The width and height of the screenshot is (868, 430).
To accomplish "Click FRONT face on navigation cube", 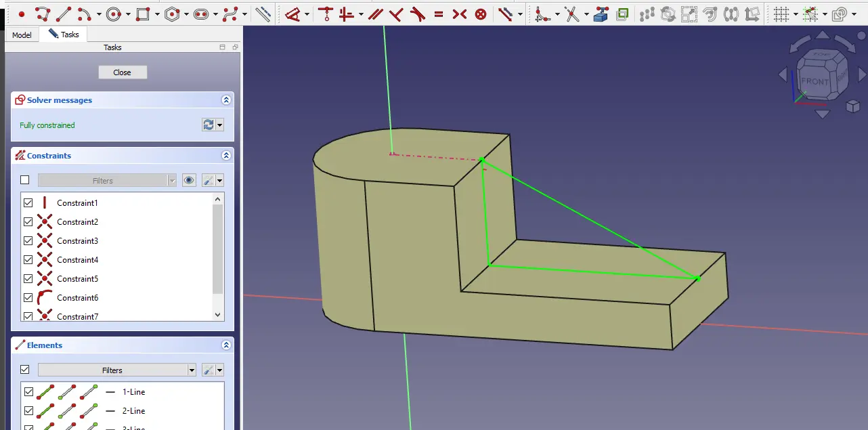I will click(x=814, y=82).
